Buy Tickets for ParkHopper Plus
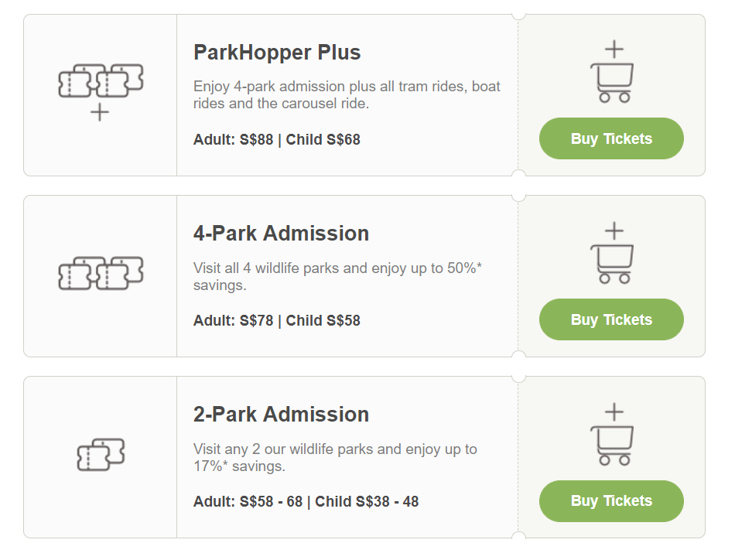735x560 pixels. pos(611,139)
